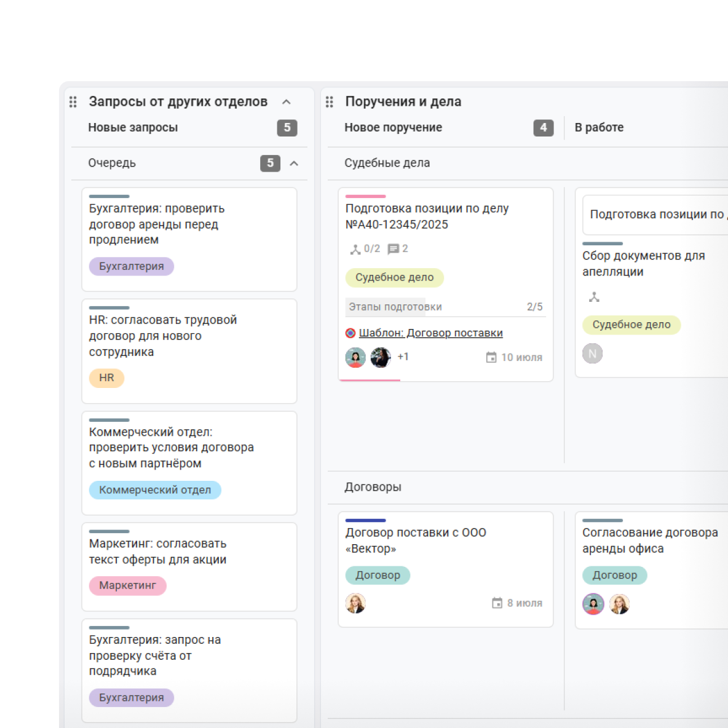Toggle the radio circle beside Шаблон: Договор поставки
Screen dimensions: 728x728
350,333
